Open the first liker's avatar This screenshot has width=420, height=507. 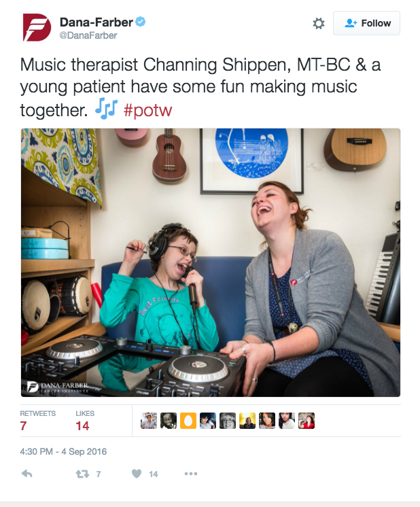149,421
